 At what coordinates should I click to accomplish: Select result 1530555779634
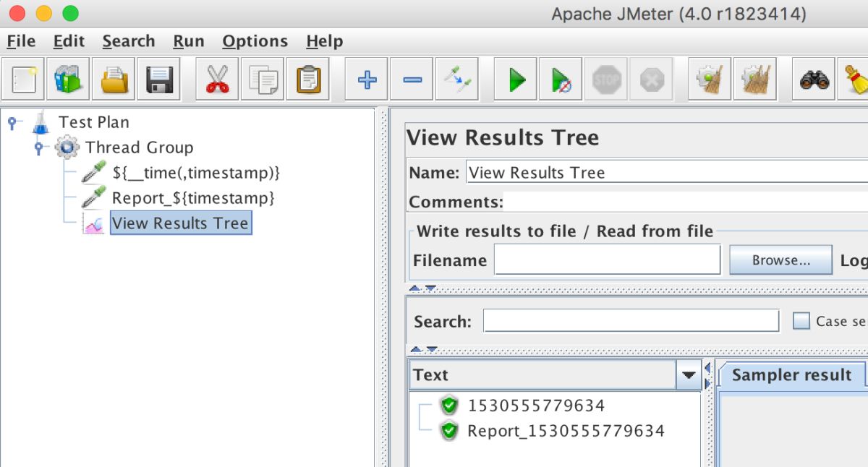coord(536,406)
